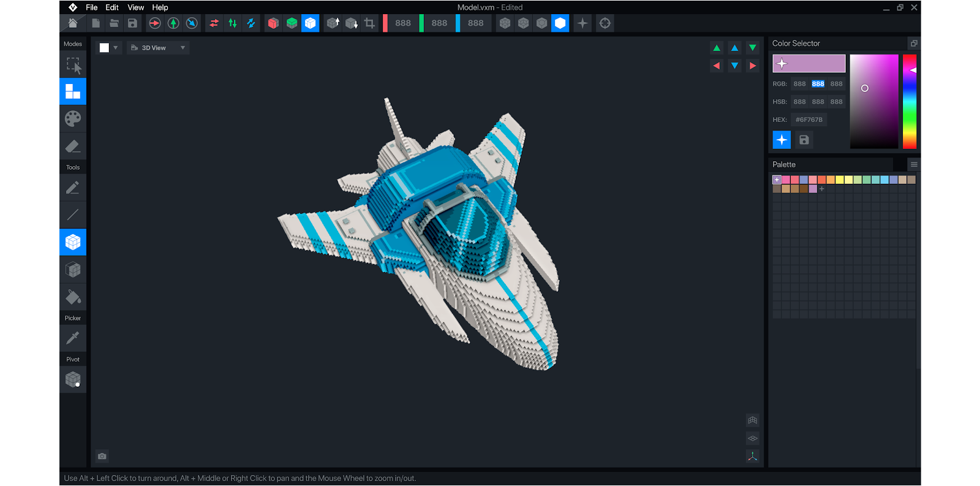
Task: Flip the model along the green axis
Action: (233, 23)
